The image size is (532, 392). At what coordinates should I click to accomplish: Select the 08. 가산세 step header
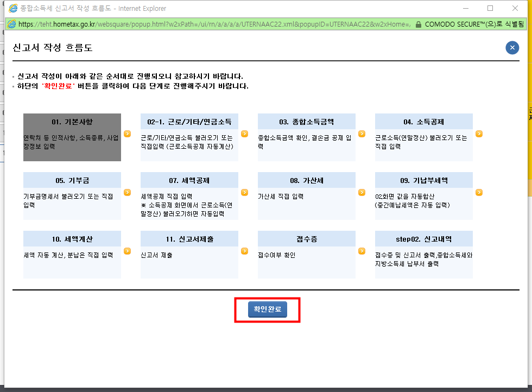(x=307, y=181)
